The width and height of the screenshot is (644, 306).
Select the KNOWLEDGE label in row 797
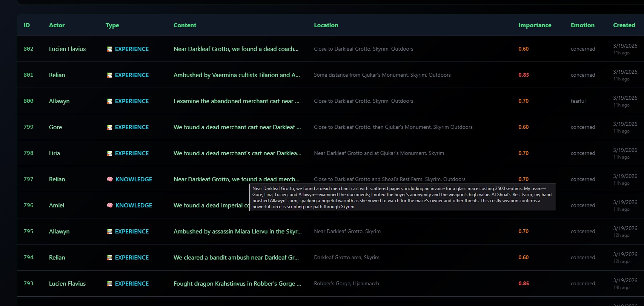coord(134,179)
